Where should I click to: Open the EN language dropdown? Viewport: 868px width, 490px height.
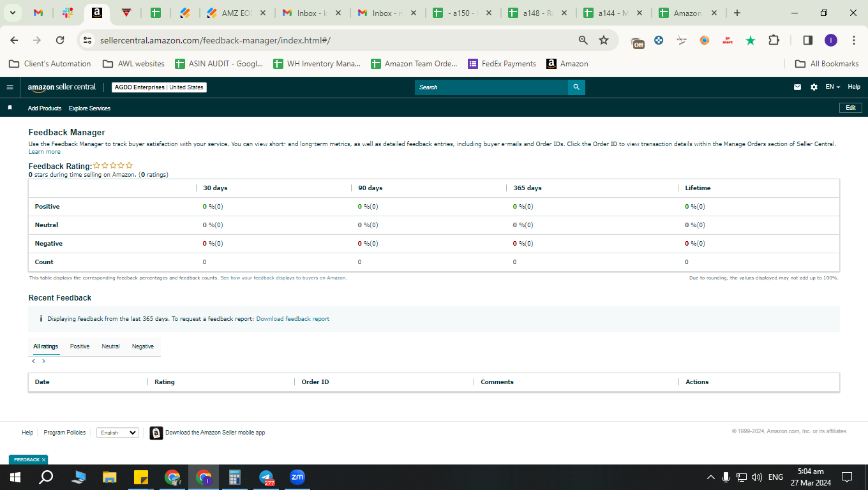(x=832, y=87)
